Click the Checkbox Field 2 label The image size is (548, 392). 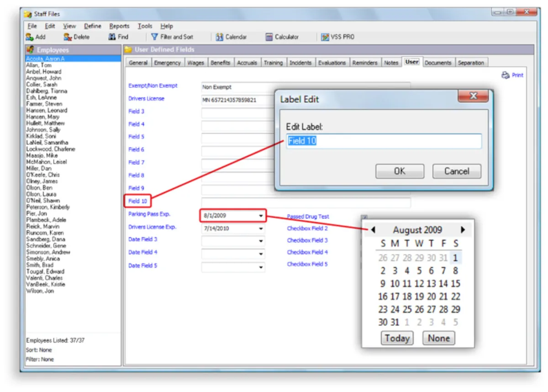click(x=307, y=228)
